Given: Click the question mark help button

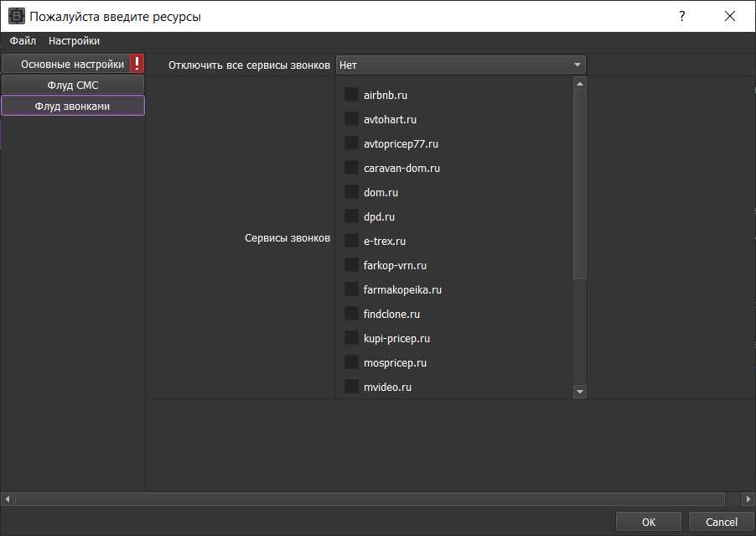Looking at the screenshot, I should pyautogui.click(x=682, y=16).
